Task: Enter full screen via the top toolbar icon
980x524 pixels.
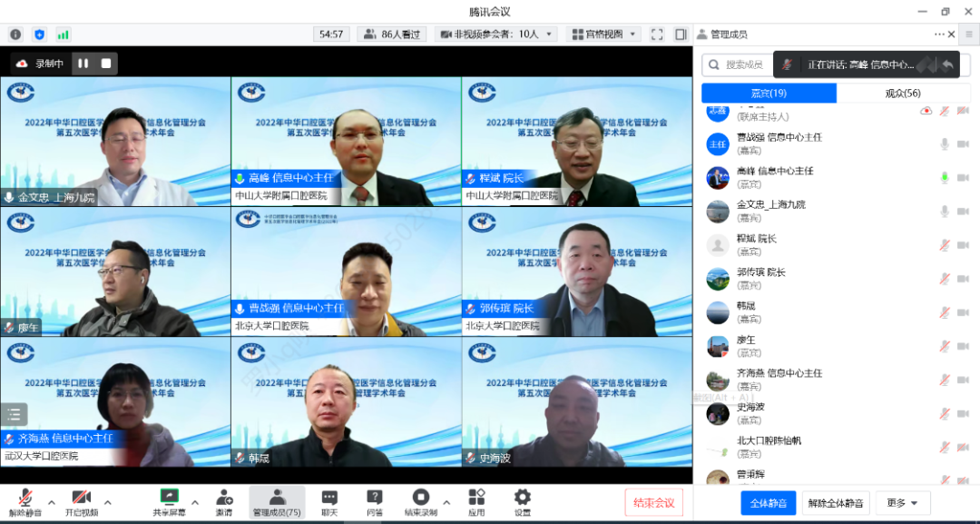Action: (x=657, y=35)
